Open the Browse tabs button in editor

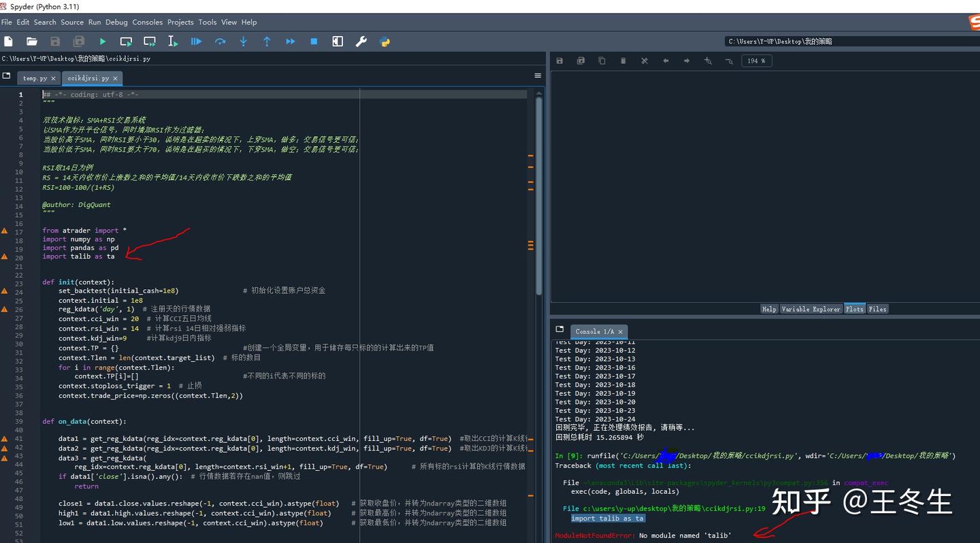click(x=7, y=76)
